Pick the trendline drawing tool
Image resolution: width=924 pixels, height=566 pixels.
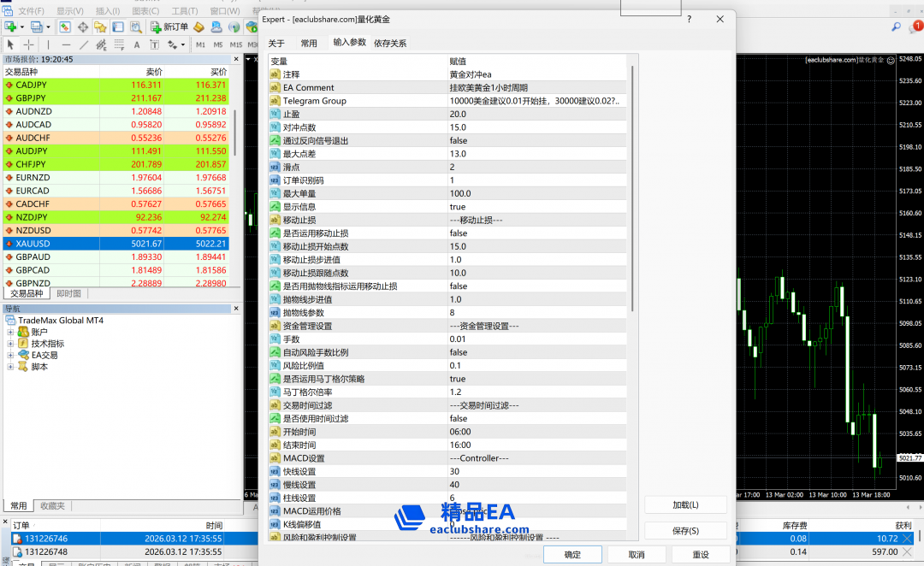pos(83,44)
